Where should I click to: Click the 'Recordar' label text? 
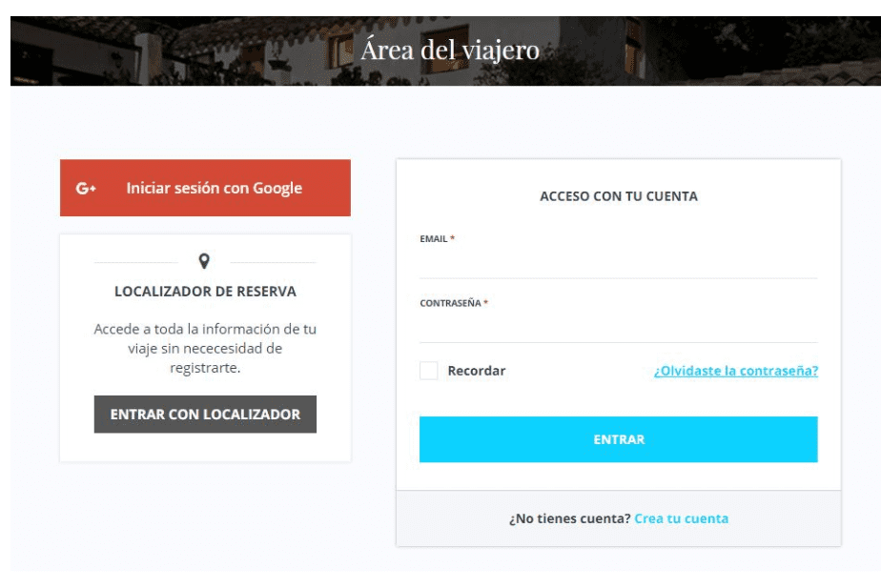click(477, 371)
